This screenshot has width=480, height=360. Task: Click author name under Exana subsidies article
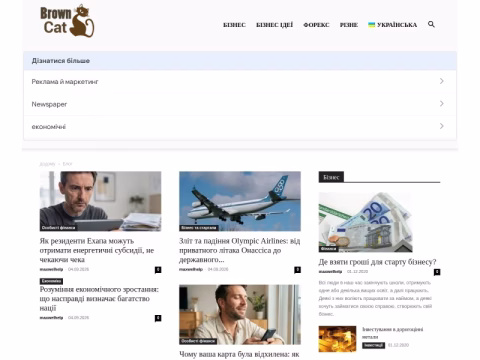51,269
